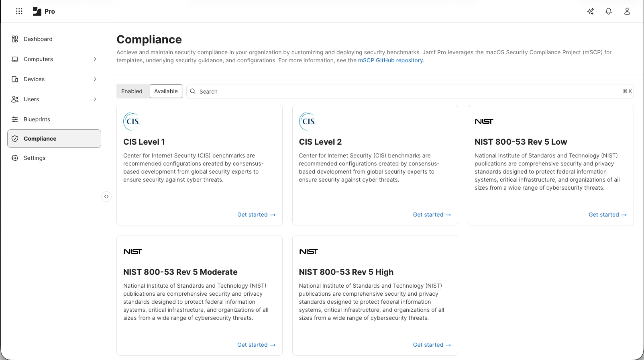Screen dimensions: 644x360
Task: Get started with CIS Level 2
Action: coord(432,215)
